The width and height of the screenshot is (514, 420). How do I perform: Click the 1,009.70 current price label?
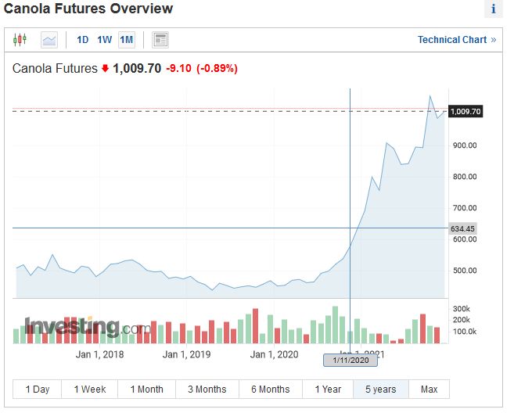(x=465, y=112)
